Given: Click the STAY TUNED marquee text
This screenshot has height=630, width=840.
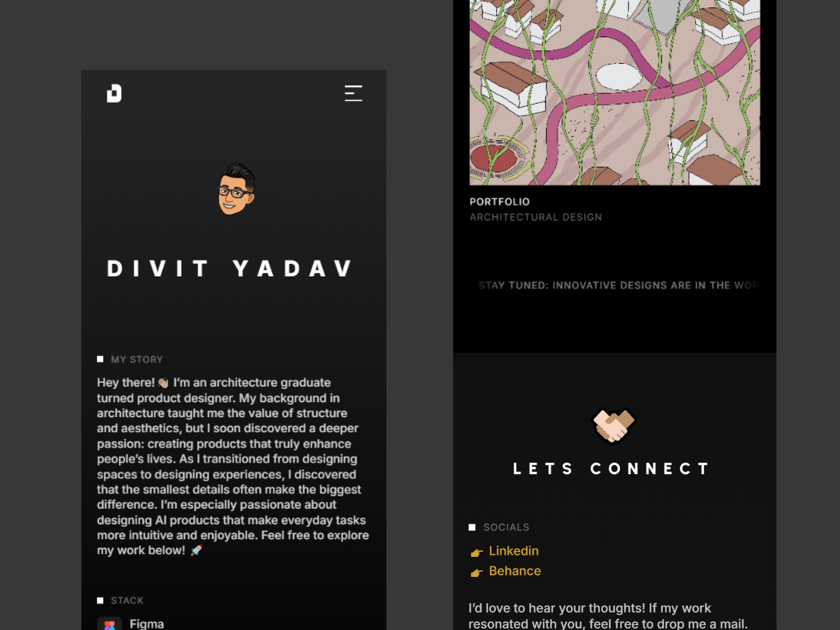Looking at the screenshot, I should (x=618, y=286).
